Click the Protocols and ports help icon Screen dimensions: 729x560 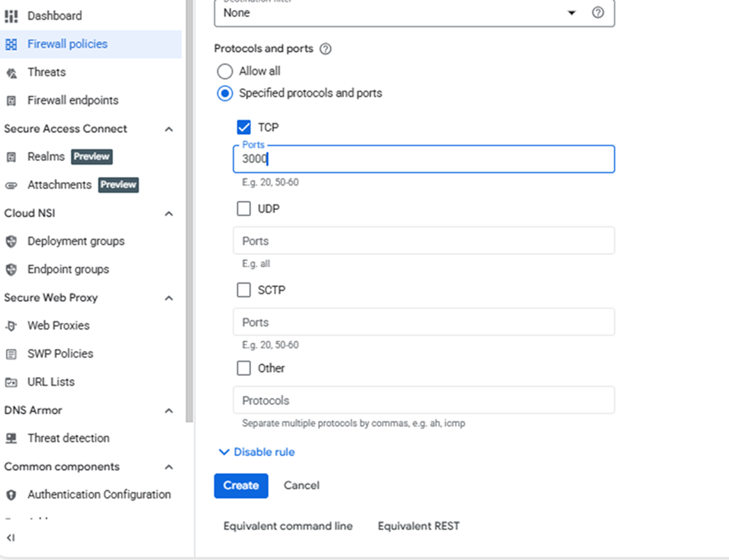(326, 49)
